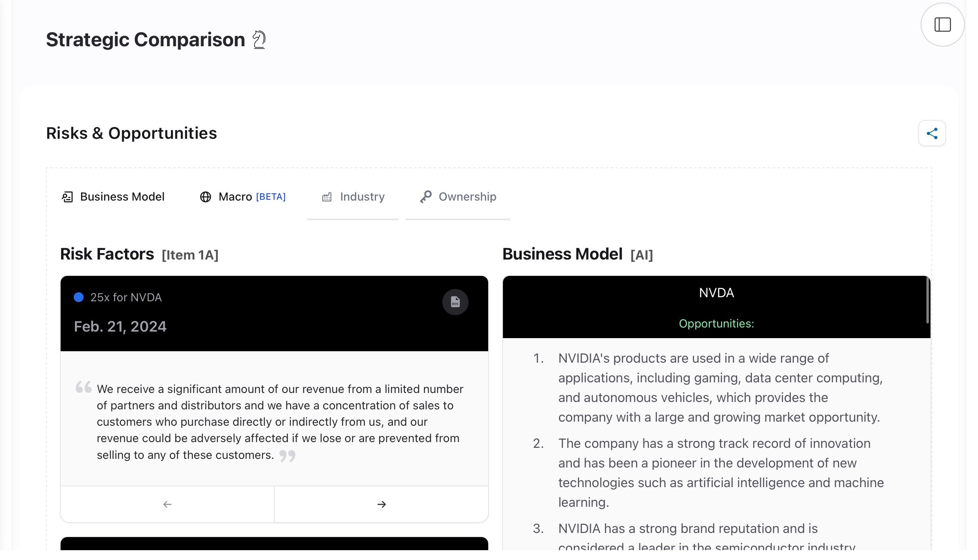Click the chess knight icon beside Strategic Comparison
Image resolution: width=978 pixels, height=560 pixels.
[x=259, y=40]
